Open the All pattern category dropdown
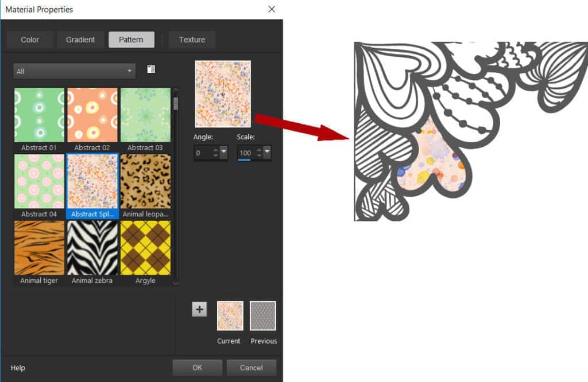 pos(75,71)
